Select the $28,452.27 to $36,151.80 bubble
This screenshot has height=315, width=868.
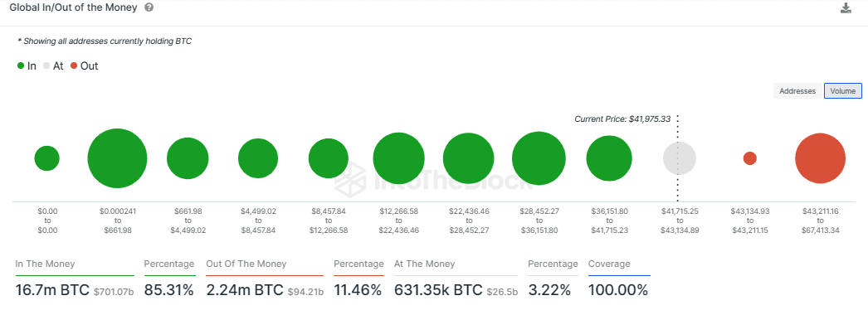point(539,158)
